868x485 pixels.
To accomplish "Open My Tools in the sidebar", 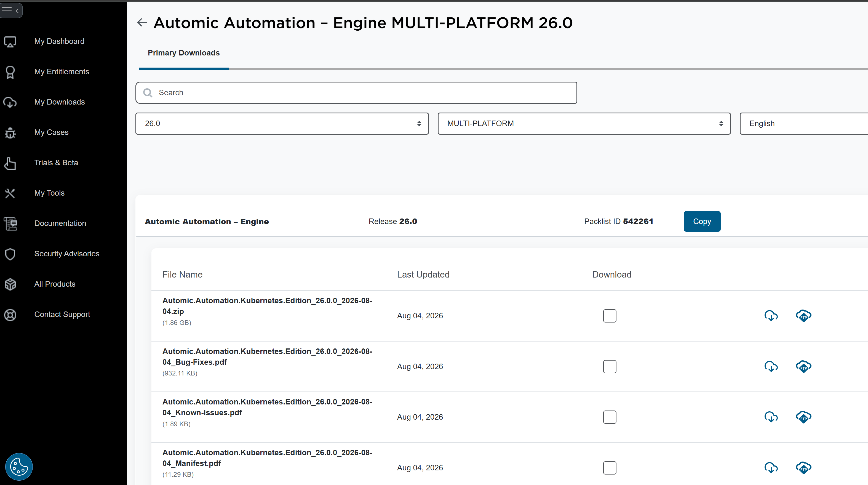I will coord(50,193).
